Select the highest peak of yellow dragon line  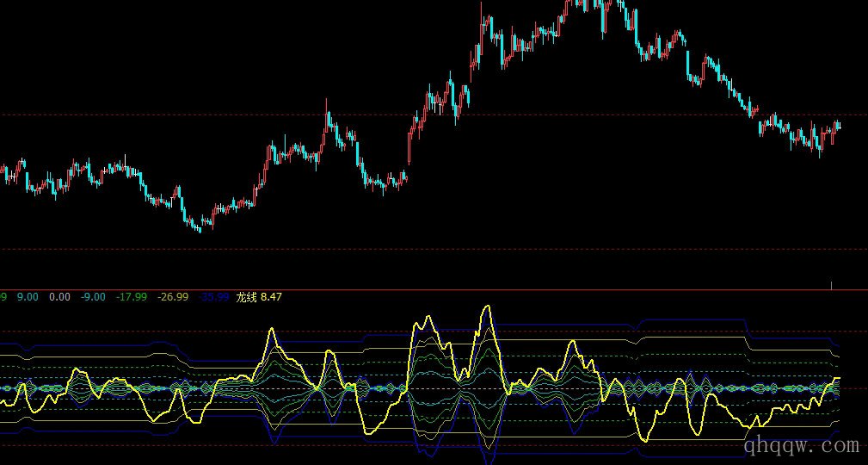coord(488,307)
